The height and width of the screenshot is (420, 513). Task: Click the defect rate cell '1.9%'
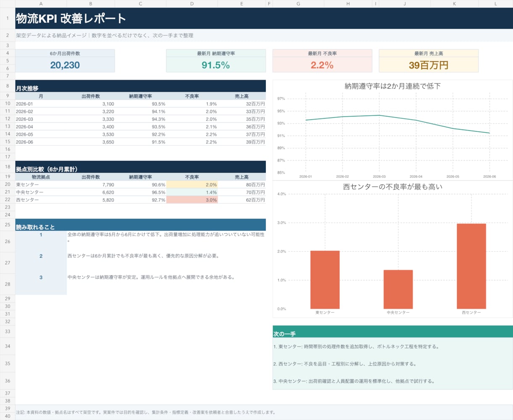coord(192,103)
